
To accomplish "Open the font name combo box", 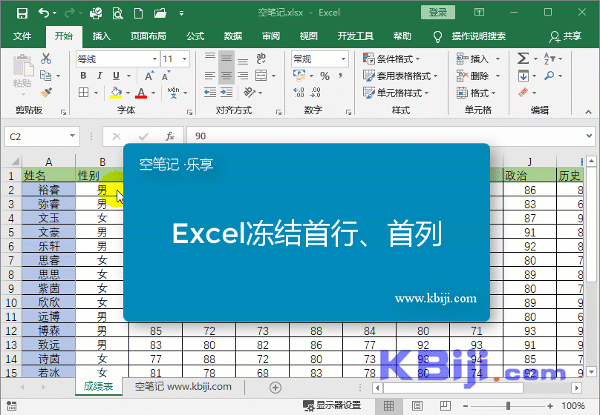I will [x=117, y=59].
